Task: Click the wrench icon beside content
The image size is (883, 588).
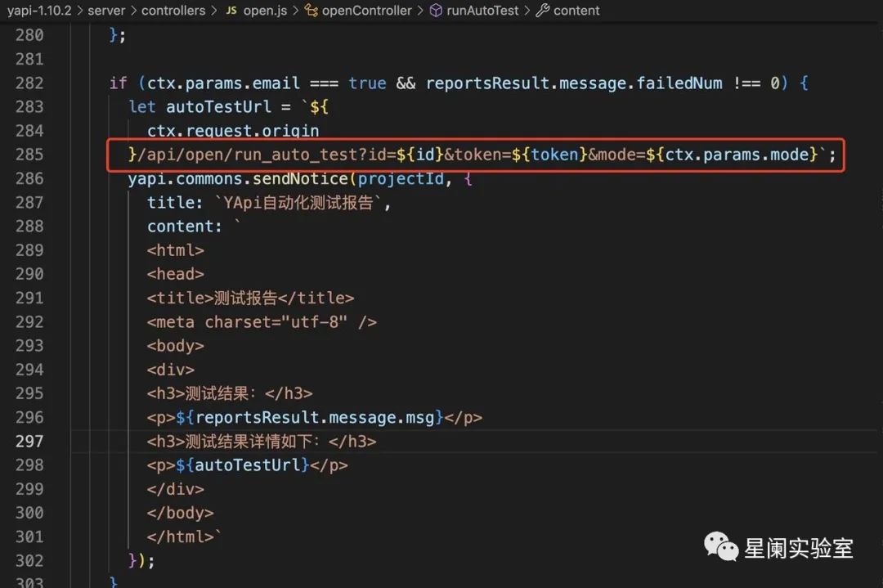Action: coord(542,11)
